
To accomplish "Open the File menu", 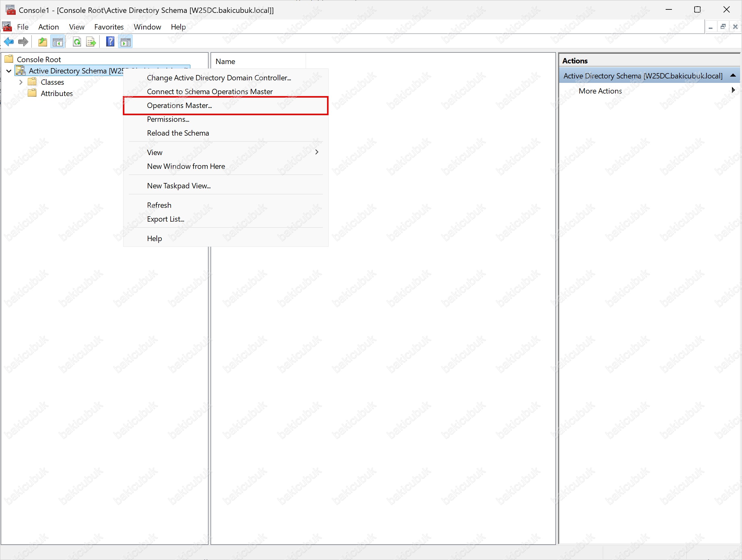I will tap(23, 27).
